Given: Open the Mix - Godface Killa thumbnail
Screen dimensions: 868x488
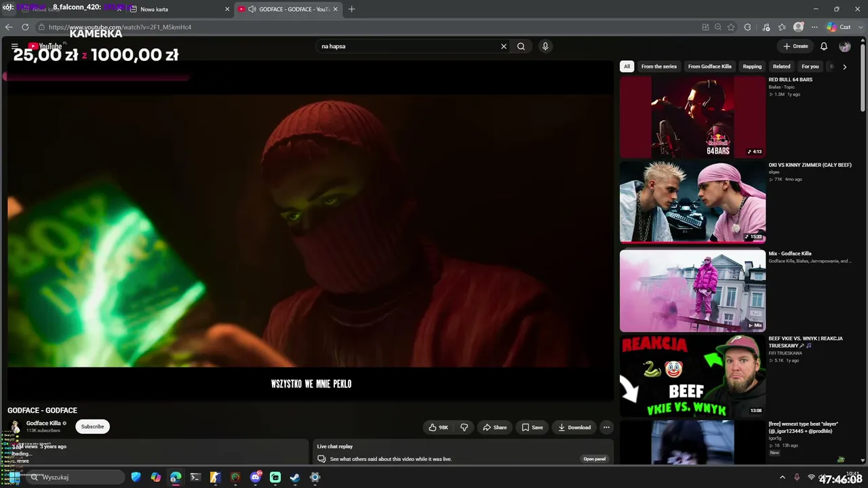Looking at the screenshot, I should click(692, 291).
